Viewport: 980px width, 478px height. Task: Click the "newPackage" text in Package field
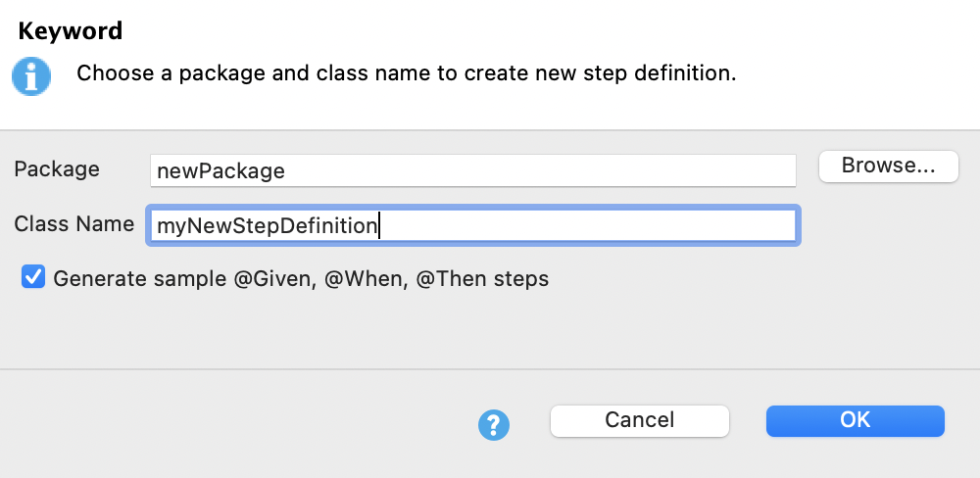click(x=220, y=170)
